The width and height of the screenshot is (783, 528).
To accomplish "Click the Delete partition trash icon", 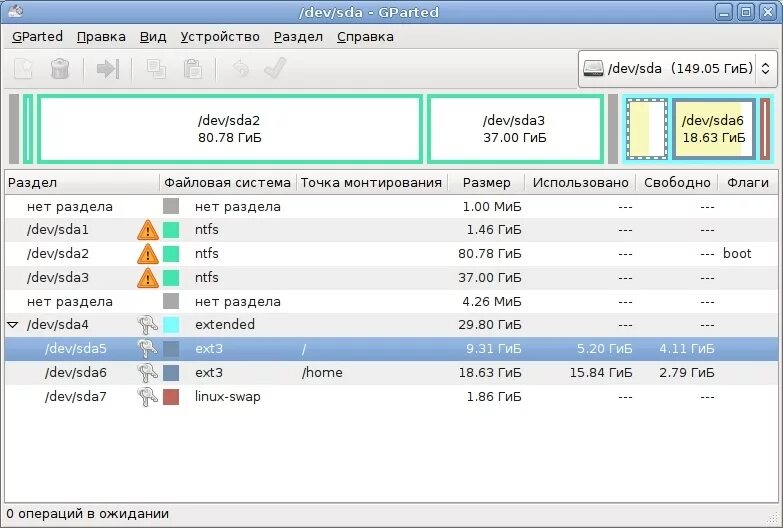I will [x=60, y=68].
